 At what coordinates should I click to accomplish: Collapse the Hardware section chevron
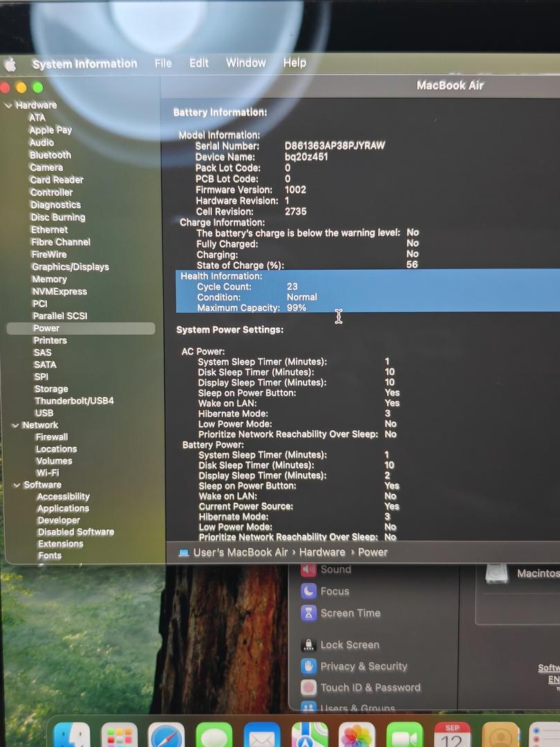click(8, 105)
